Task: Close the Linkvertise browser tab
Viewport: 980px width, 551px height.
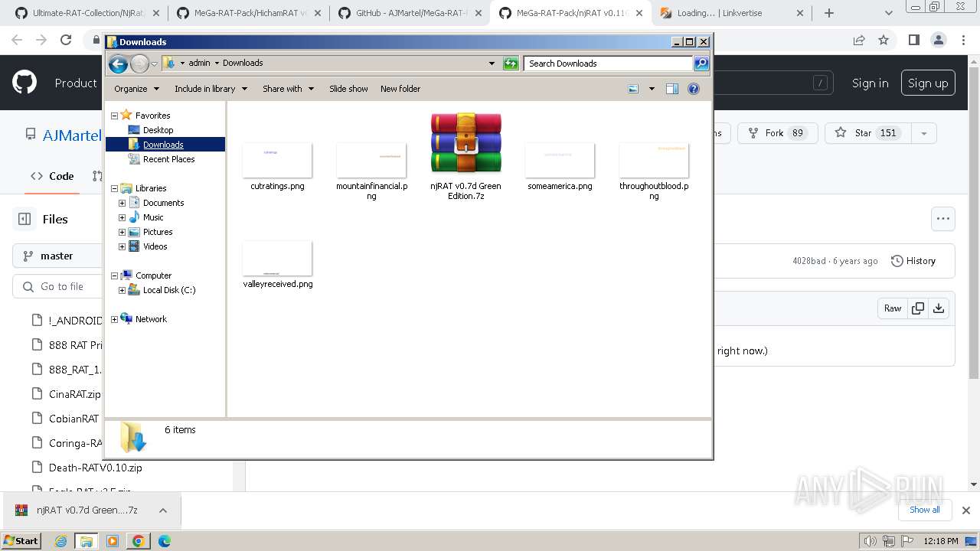Action: 800,13
